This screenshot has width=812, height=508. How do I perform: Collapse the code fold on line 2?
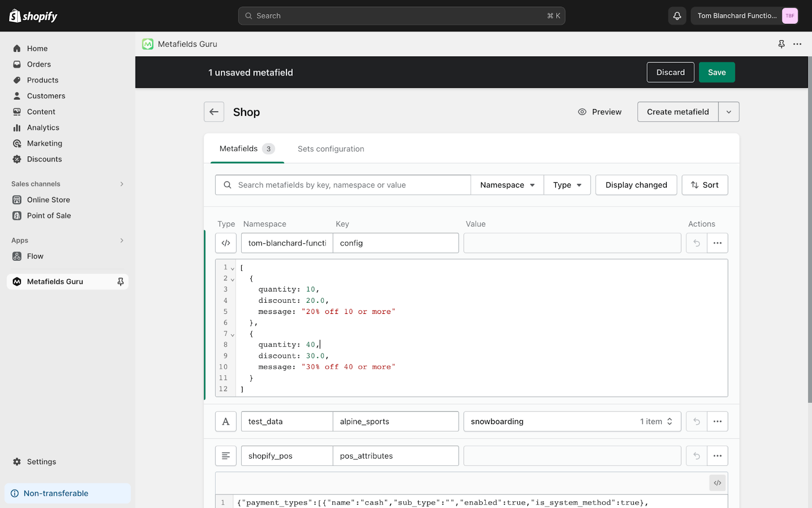click(232, 279)
